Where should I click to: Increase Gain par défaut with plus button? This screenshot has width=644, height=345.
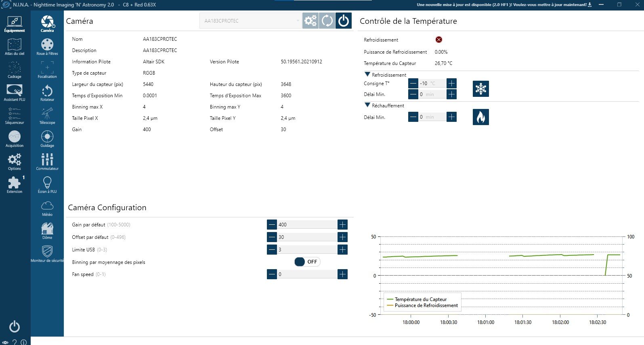tap(342, 225)
